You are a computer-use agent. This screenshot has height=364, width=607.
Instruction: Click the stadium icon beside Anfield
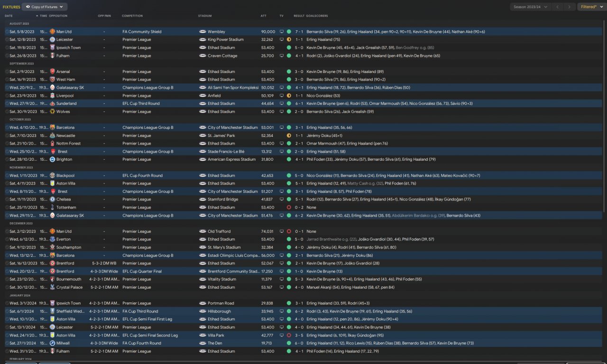click(202, 96)
